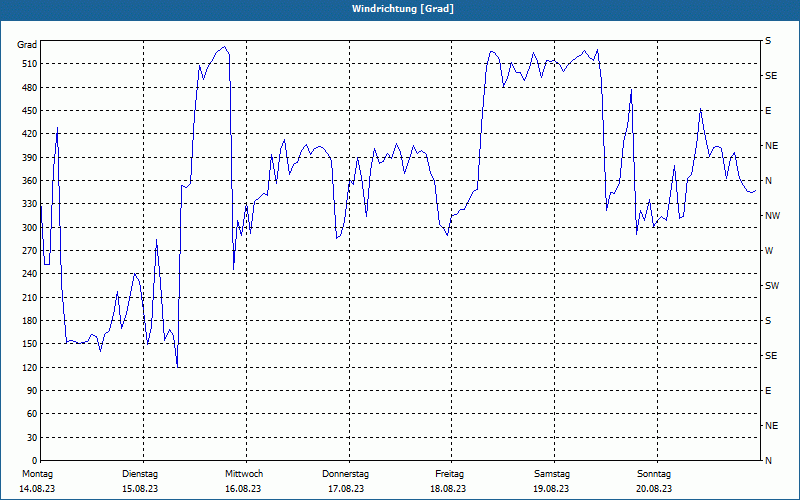Click the "N" compass label beside the 360 gridline
800x500 pixels.
pos(768,181)
